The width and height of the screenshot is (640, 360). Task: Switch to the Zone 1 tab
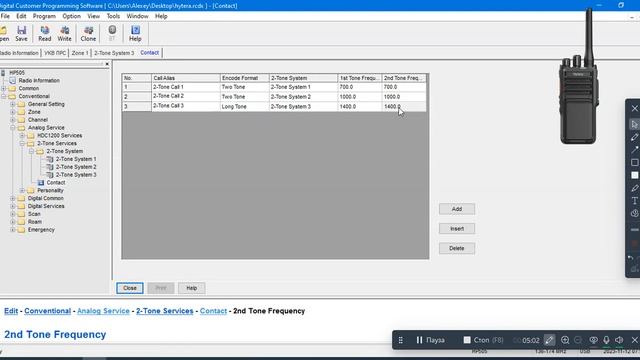tap(80, 53)
